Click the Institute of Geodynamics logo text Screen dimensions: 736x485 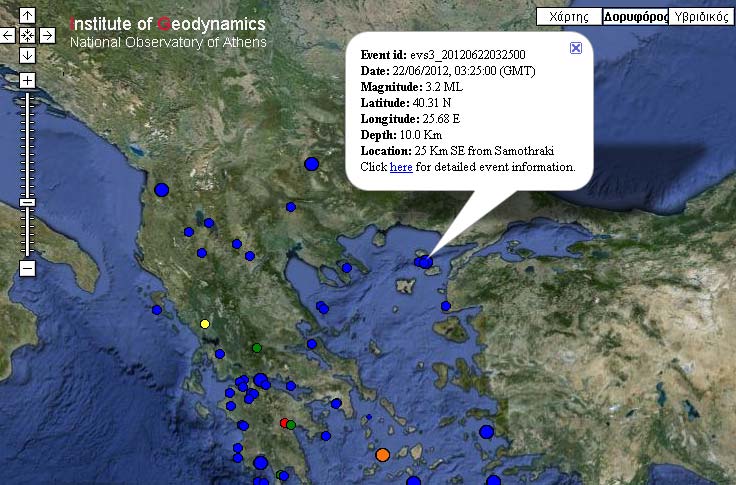click(168, 24)
